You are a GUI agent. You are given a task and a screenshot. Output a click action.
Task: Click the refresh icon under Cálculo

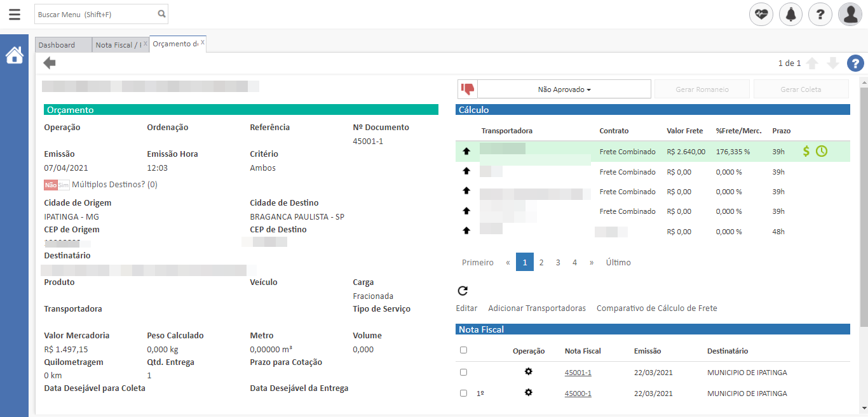click(x=463, y=291)
